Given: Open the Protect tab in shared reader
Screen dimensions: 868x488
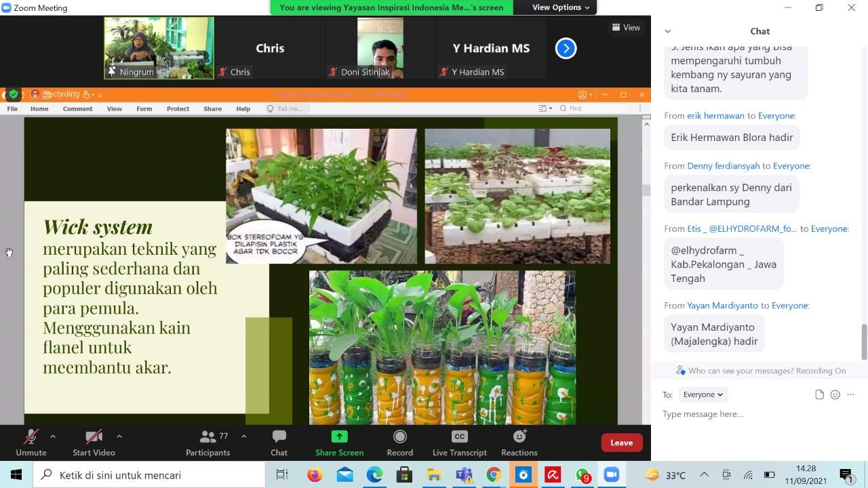Looking at the screenshot, I should (178, 108).
